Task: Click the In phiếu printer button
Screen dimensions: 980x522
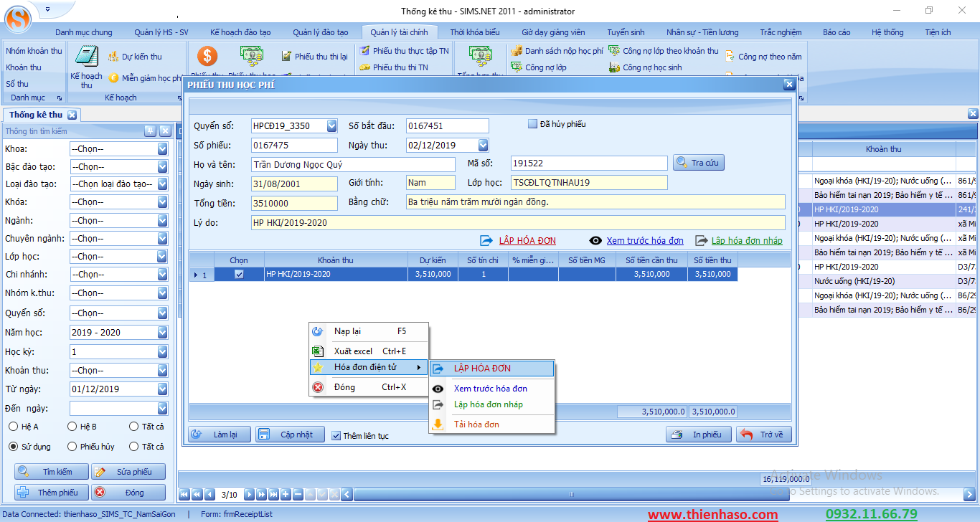Action: pos(699,435)
